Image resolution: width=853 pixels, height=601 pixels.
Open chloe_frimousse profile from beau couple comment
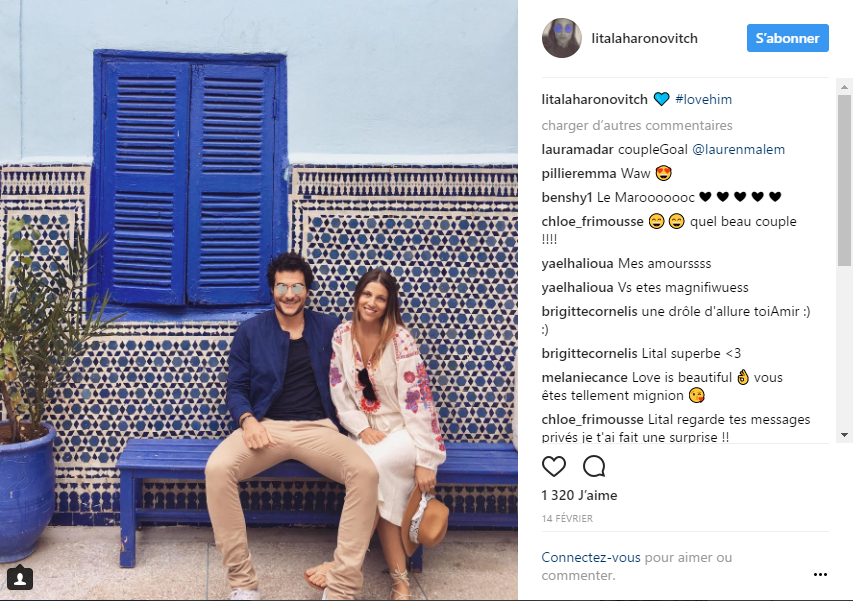tap(592, 221)
